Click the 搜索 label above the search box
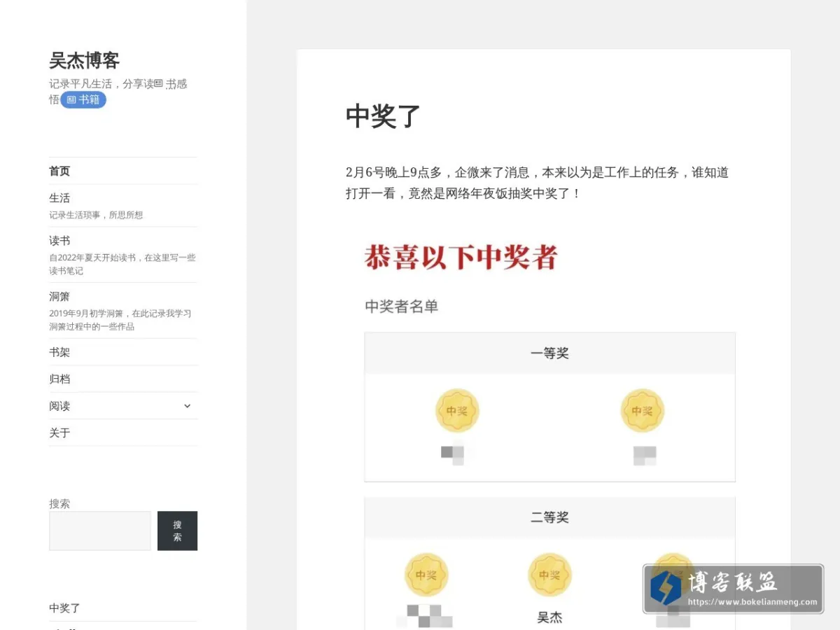The width and height of the screenshot is (840, 630). pyautogui.click(x=59, y=503)
